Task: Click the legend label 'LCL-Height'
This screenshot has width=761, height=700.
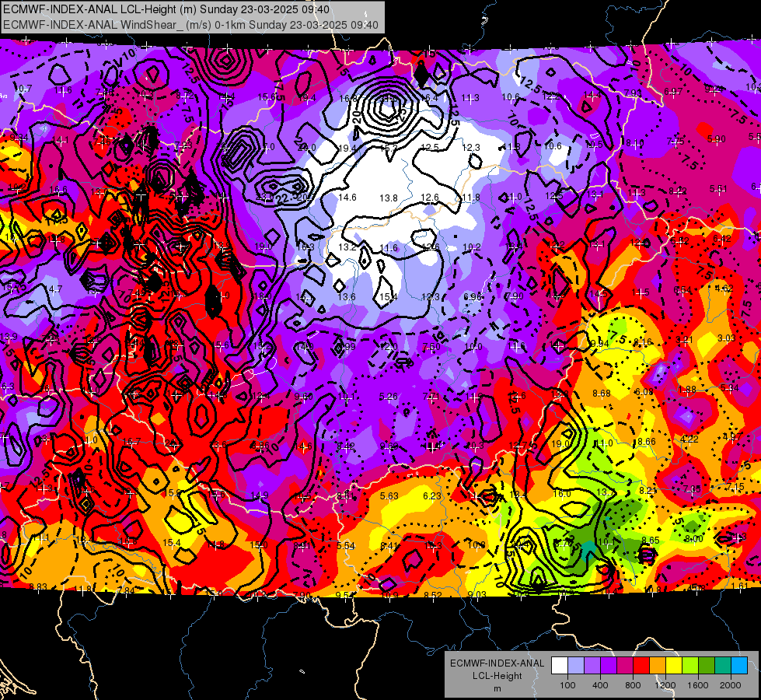Action: [497, 676]
